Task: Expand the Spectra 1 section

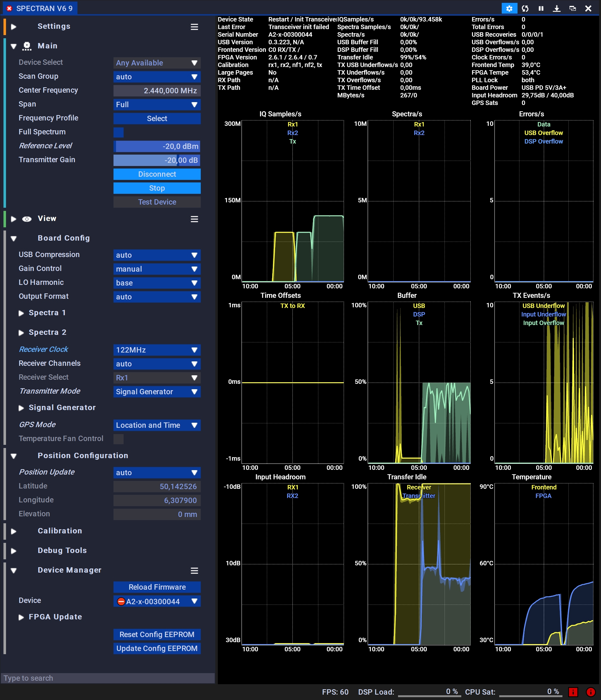Action: coord(21,313)
